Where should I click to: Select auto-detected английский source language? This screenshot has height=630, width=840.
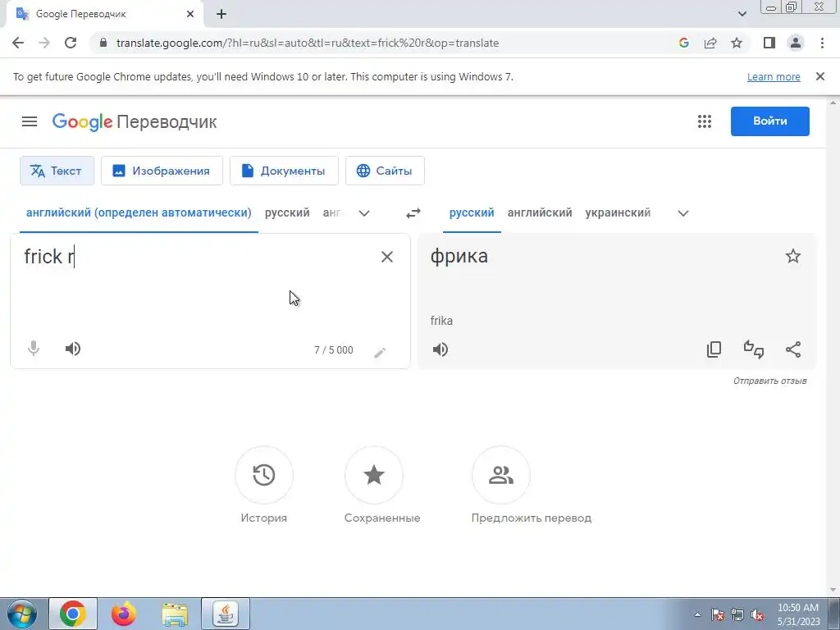tap(139, 212)
